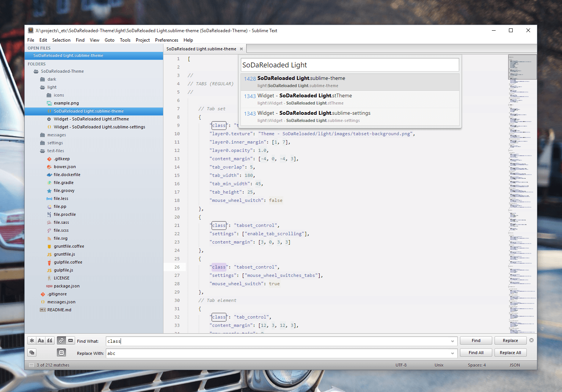Click the Replace All button

[x=510, y=353]
